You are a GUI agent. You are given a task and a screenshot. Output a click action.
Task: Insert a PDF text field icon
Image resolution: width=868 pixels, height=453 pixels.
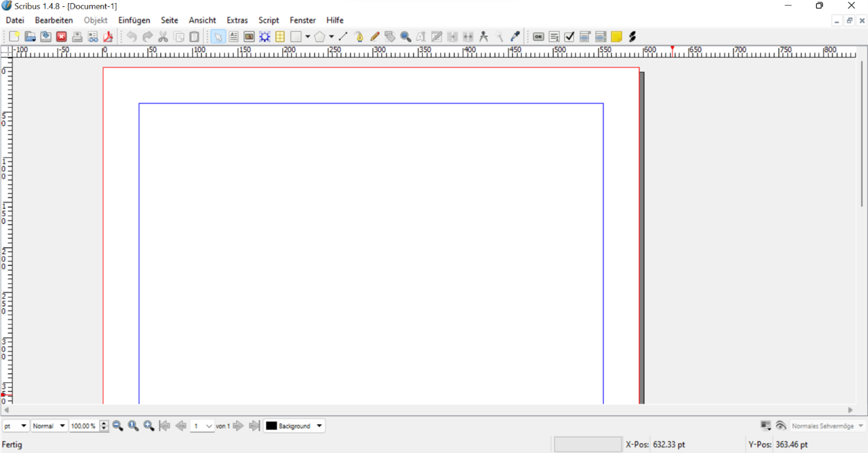(554, 37)
